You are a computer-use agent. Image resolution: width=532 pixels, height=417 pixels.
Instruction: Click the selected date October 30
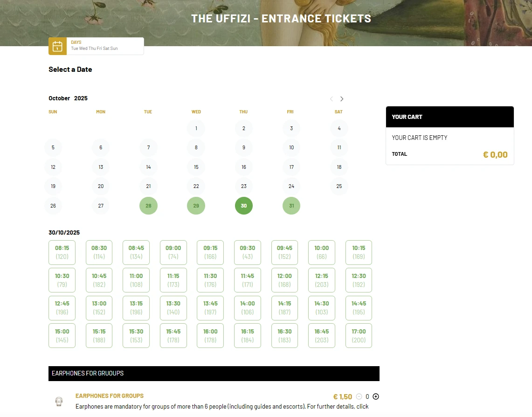pyautogui.click(x=243, y=206)
